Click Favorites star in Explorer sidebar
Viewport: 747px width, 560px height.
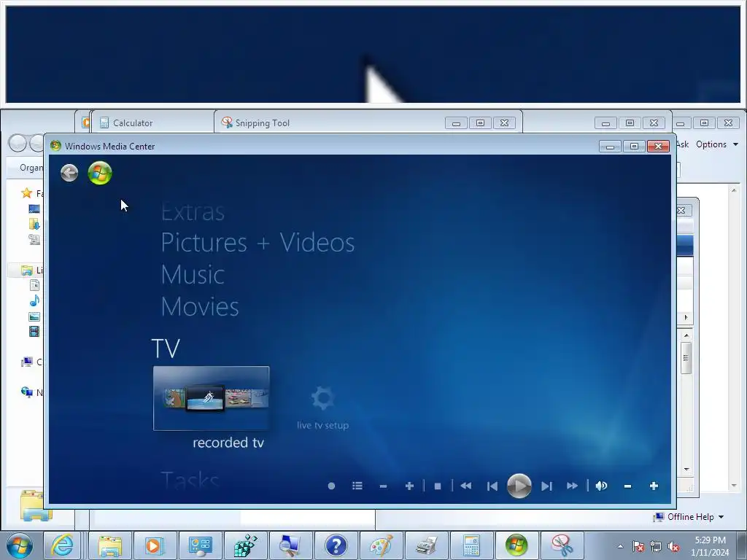[27, 192]
